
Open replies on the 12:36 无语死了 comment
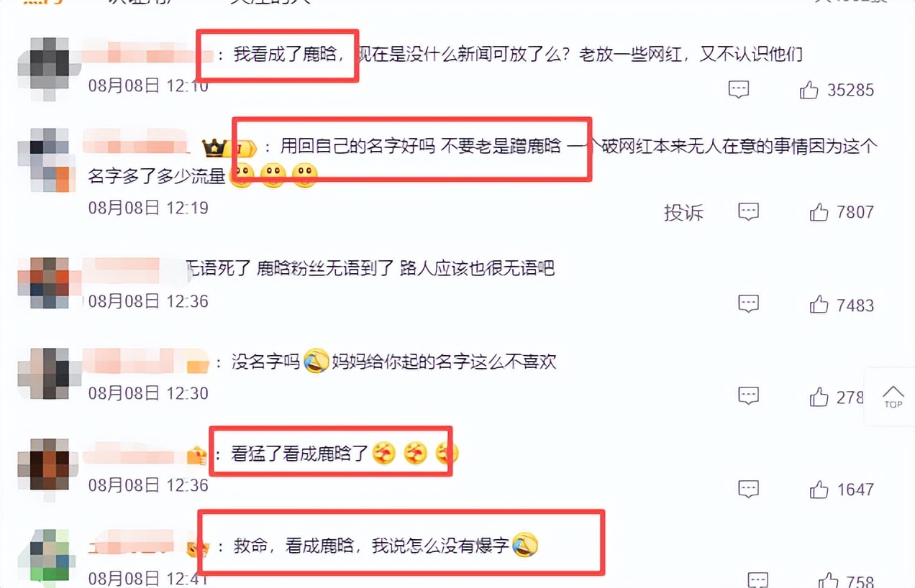[749, 304]
